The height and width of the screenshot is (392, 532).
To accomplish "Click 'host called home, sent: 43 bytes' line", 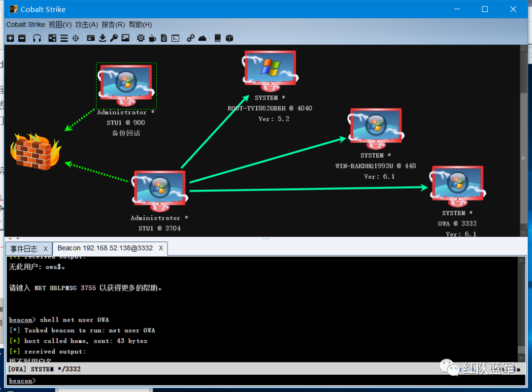I will [86, 341].
